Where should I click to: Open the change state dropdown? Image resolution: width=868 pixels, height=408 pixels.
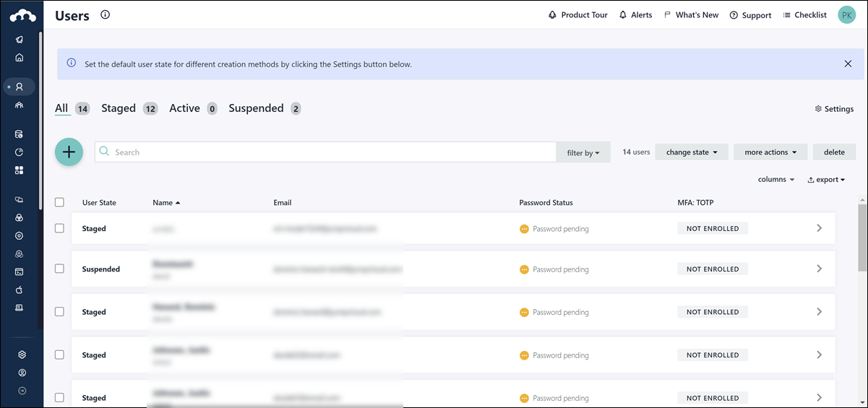692,152
